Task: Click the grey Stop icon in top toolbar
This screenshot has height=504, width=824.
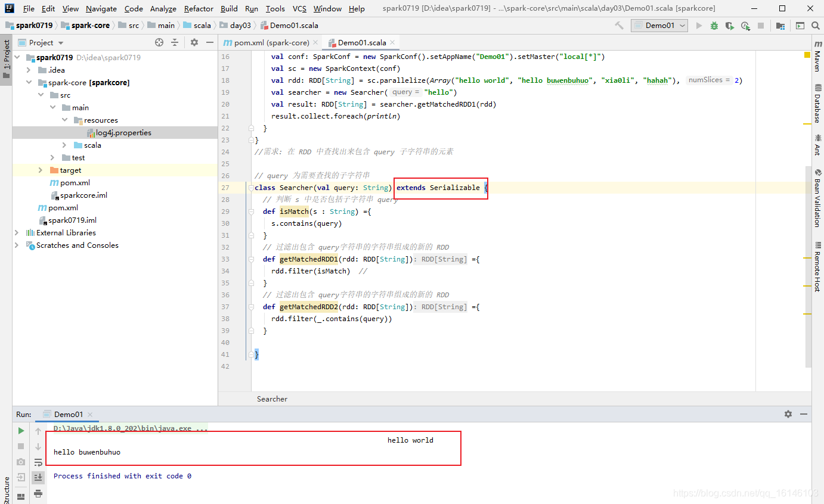Action: click(761, 26)
